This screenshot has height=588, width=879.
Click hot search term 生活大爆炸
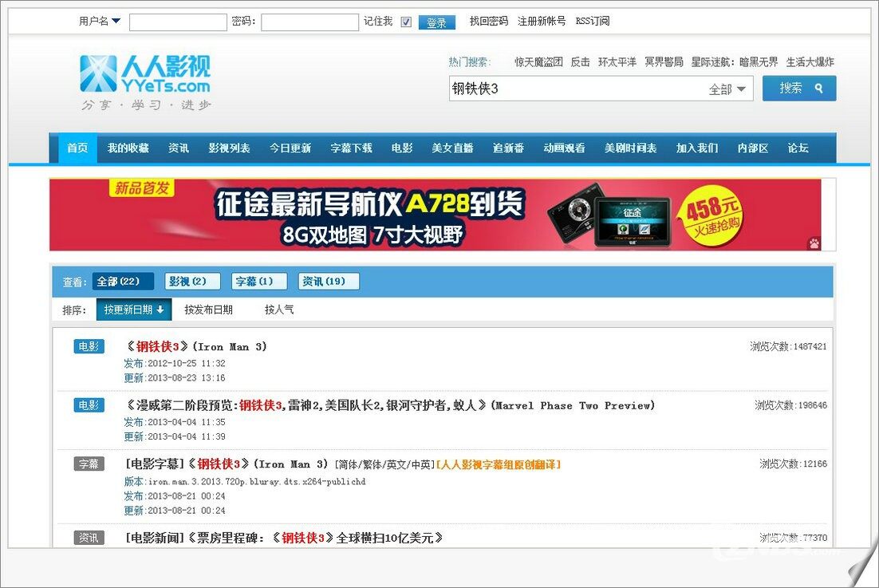[810, 62]
